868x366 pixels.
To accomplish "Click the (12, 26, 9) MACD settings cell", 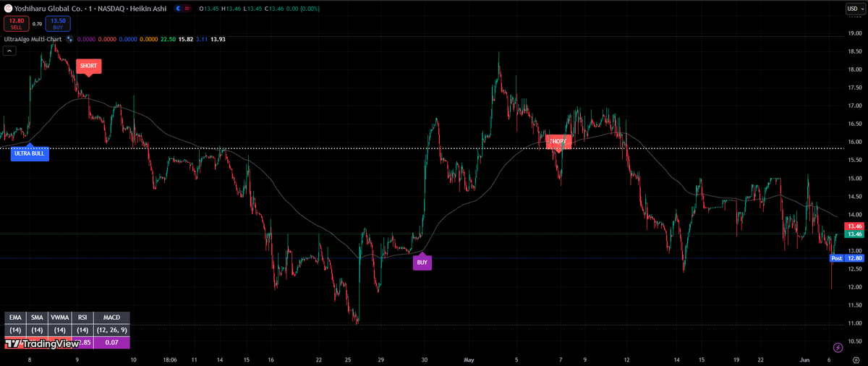I will [x=111, y=330].
